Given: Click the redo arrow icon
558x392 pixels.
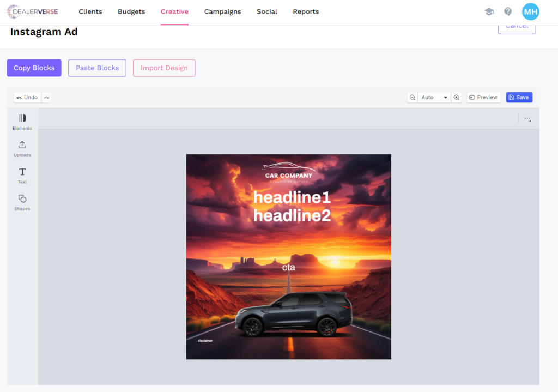Looking at the screenshot, I should tap(47, 98).
